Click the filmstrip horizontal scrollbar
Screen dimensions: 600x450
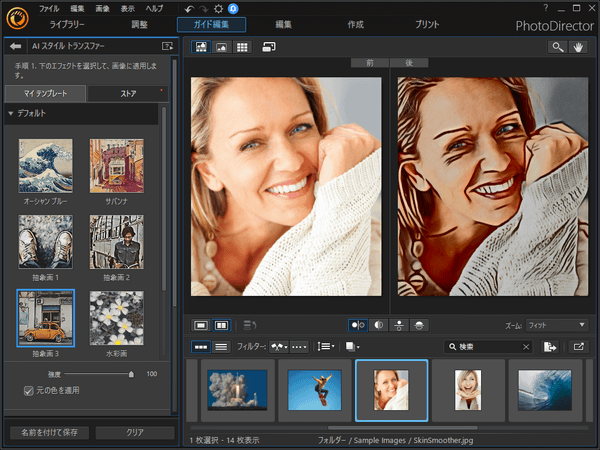pyautogui.click(x=403, y=428)
